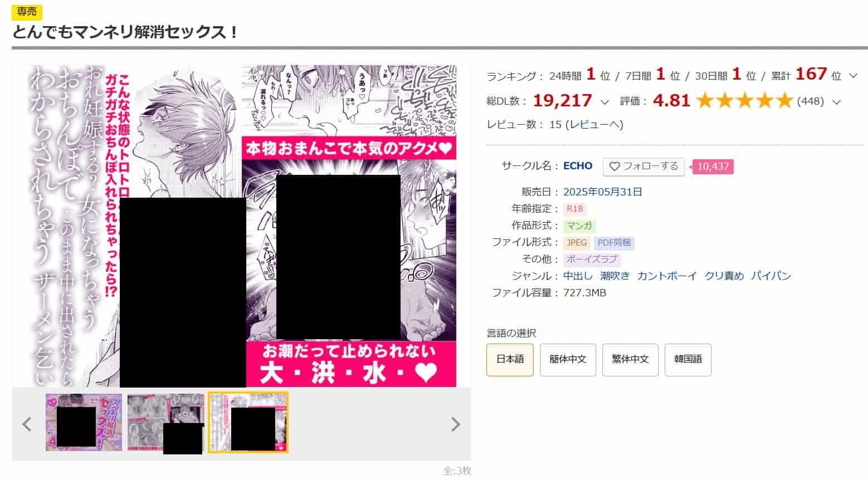Select 韓国語 language option

[688, 360]
